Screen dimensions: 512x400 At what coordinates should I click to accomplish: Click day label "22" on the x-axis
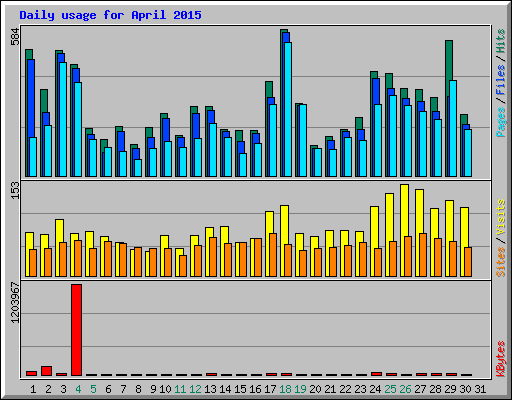(x=345, y=389)
